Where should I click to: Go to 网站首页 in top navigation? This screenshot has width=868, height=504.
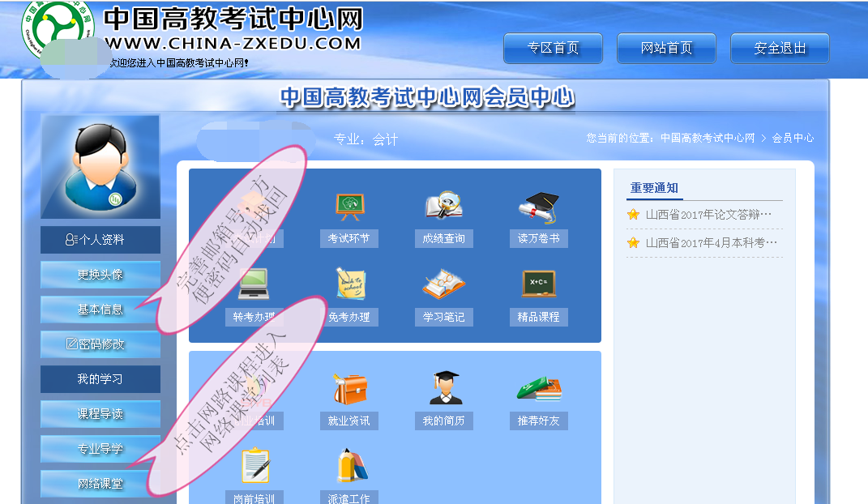666,49
